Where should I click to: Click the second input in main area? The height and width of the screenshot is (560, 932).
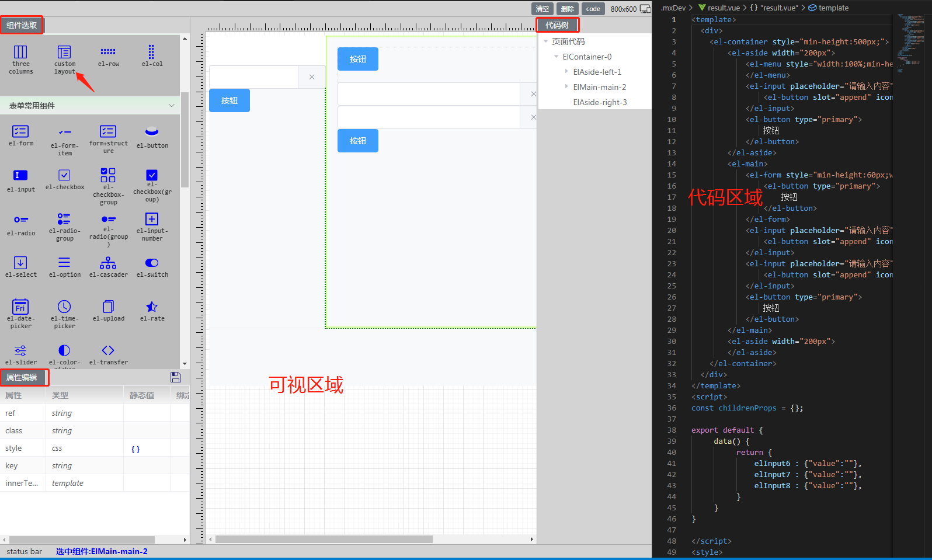(429, 117)
